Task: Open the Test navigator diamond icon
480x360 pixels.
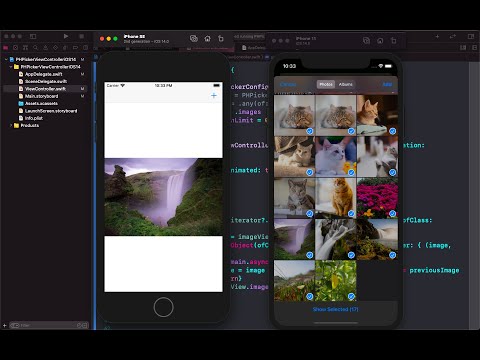Action: tap(55, 48)
